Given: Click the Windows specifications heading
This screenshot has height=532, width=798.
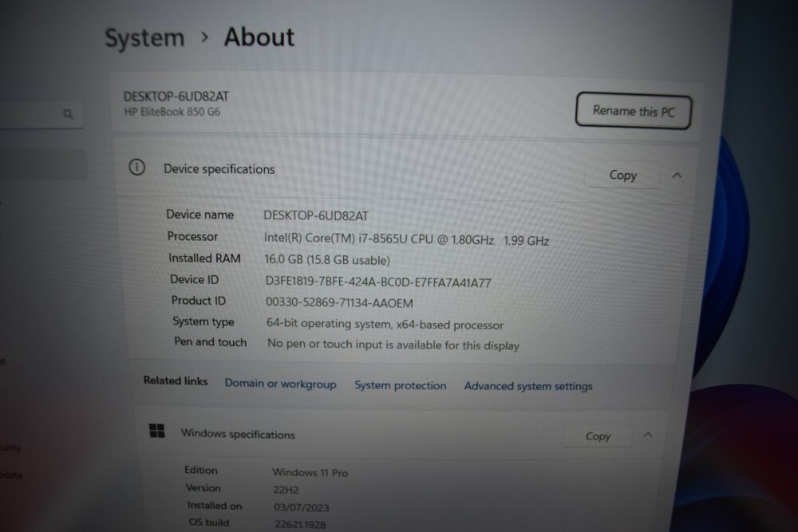Looking at the screenshot, I should (238, 434).
